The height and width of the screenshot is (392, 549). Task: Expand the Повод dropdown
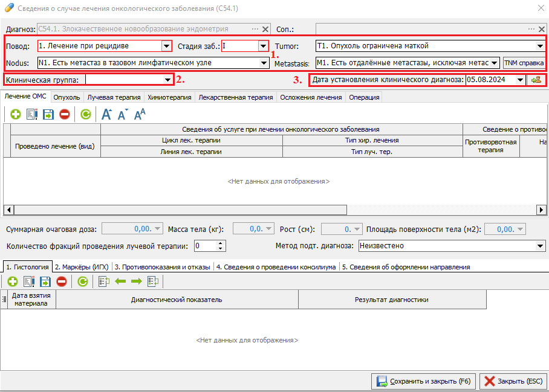click(166, 46)
